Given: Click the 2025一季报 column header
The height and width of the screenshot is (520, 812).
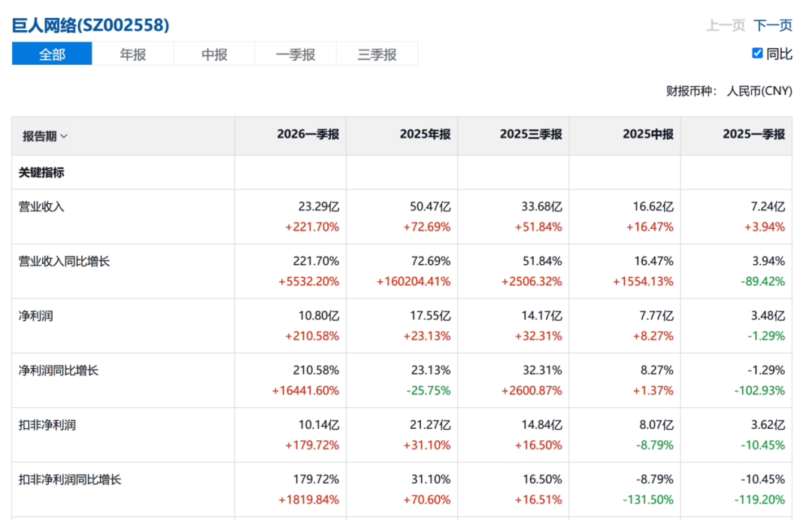Looking at the screenshot, I should click(x=754, y=134).
